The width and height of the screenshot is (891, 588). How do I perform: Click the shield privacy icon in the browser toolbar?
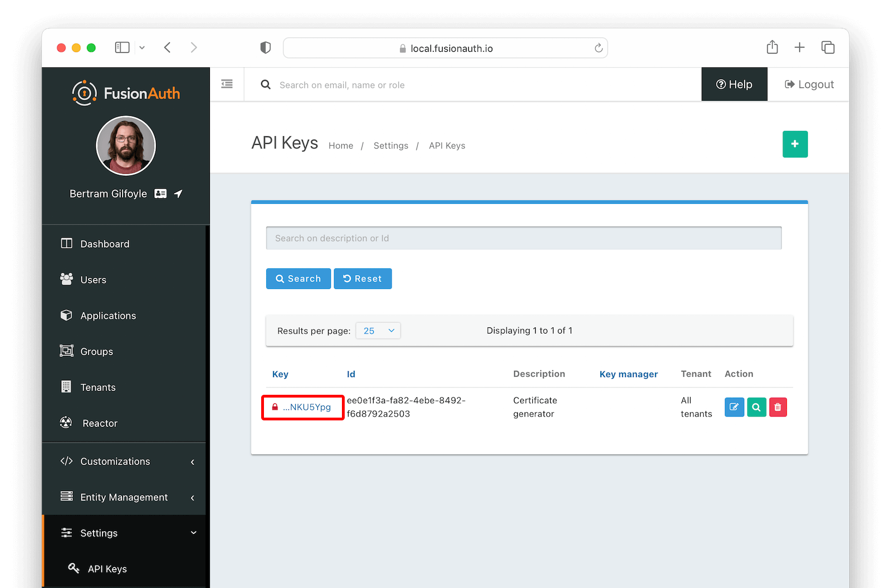point(265,47)
